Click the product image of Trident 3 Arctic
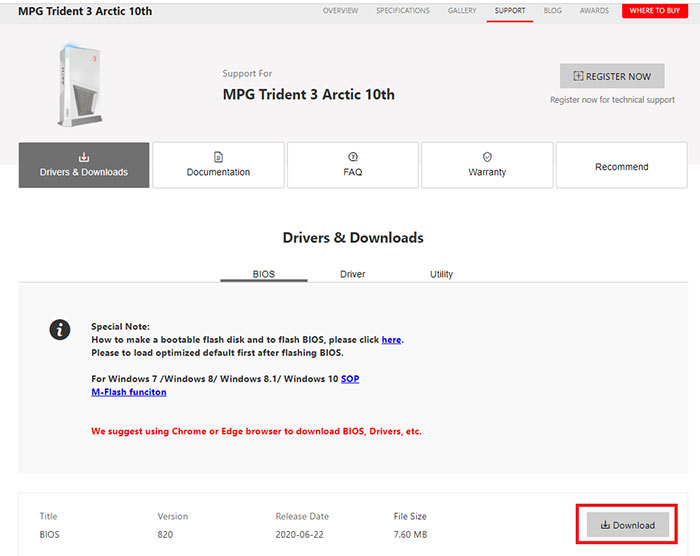Image resolution: width=700 pixels, height=556 pixels. click(x=80, y=85)
